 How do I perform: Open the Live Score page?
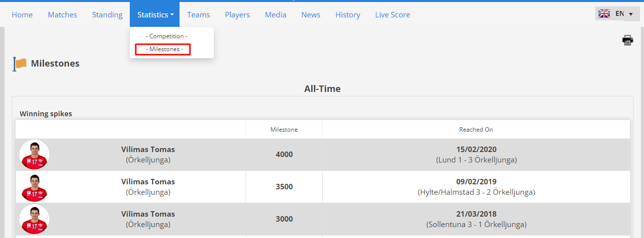point(392,14)
